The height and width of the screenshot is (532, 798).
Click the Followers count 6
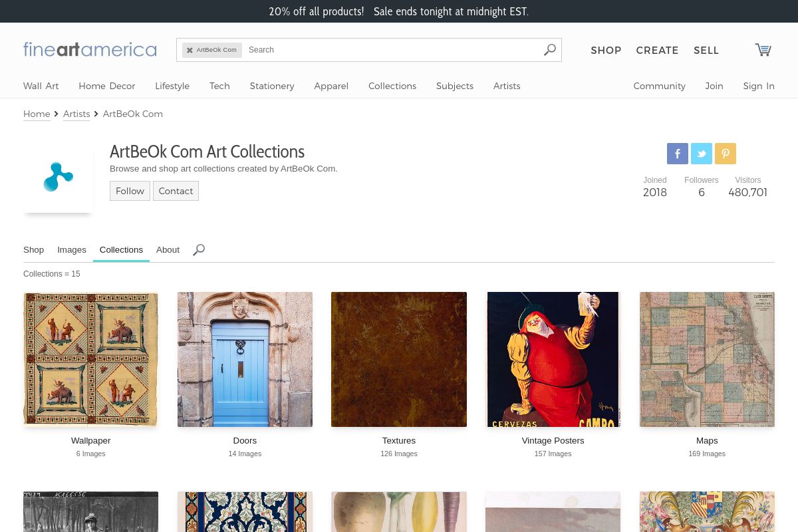(x=702, y=193)
